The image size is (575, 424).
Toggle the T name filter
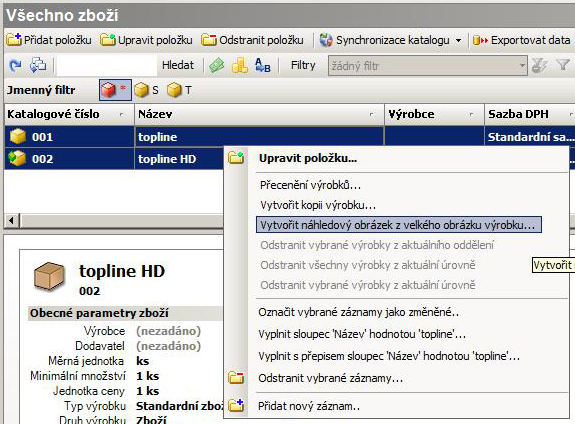click(x=179, y=90)
